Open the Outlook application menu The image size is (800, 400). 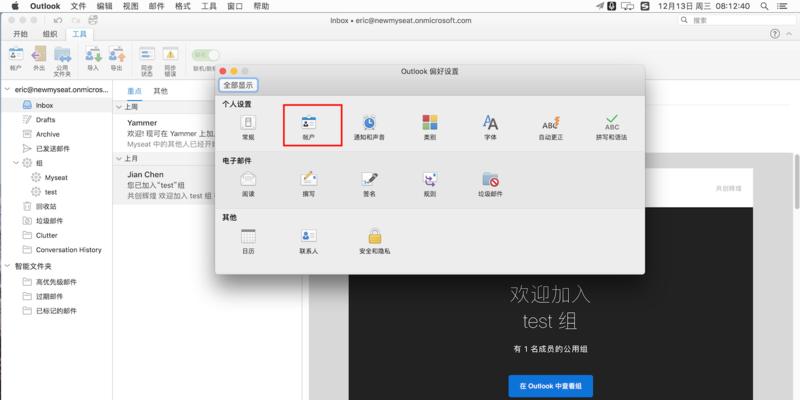point(45,6)
